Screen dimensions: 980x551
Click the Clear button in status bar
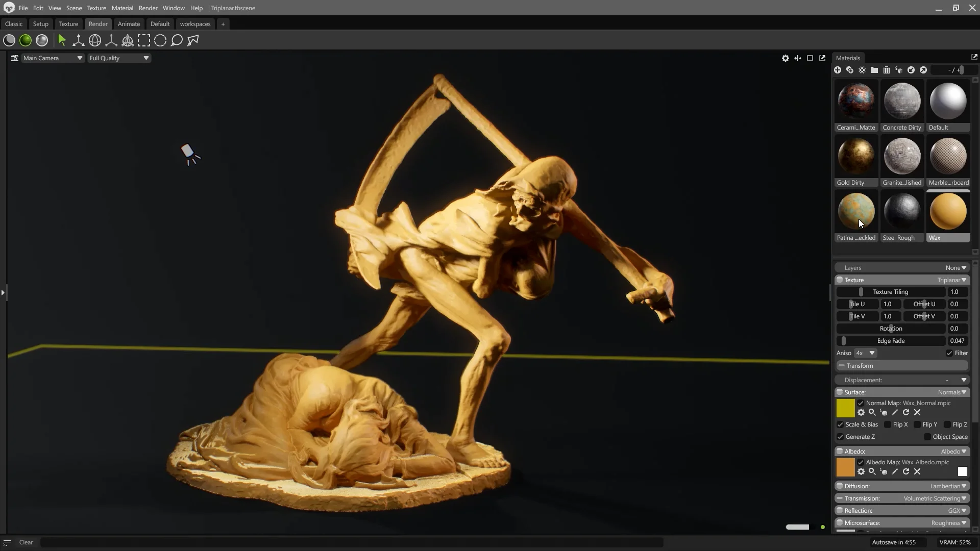26,542
